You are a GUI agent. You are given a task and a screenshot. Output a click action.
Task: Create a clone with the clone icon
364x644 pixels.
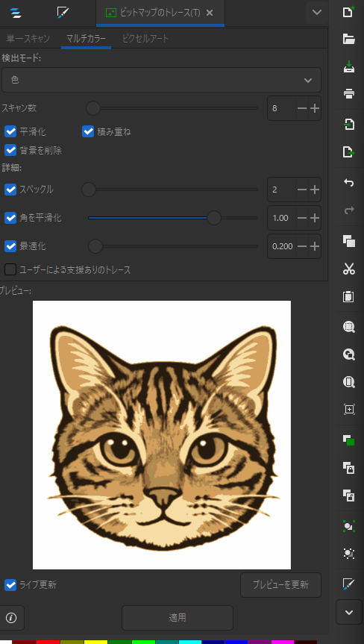(x=348, y=467)
